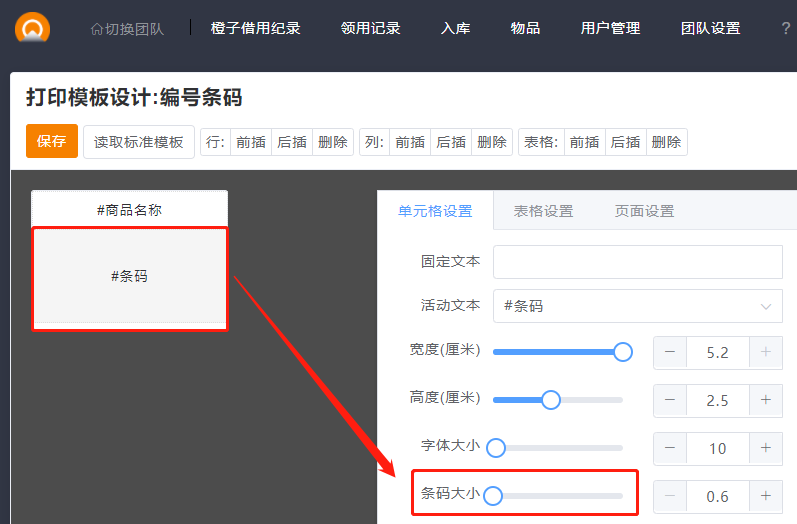797x524 pixels.
Task: Click the help question mark icon
Action: click(785, 29)
